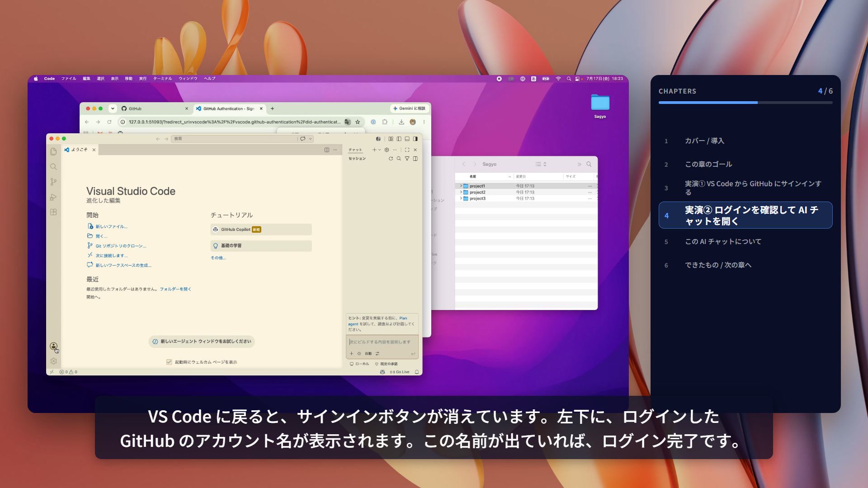Expand the project2 folder in Finder
Screen dimensions: 868x488
point(461,192)
